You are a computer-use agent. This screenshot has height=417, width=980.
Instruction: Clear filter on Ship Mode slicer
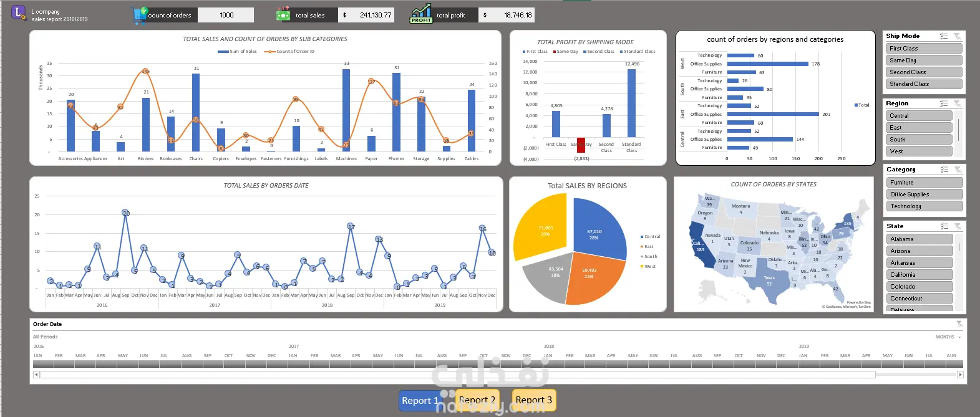(957, 36)
